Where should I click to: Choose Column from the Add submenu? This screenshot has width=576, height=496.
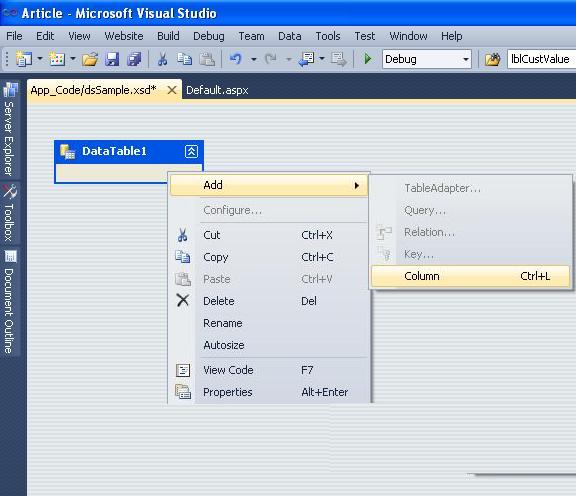[x=470, y=276]
